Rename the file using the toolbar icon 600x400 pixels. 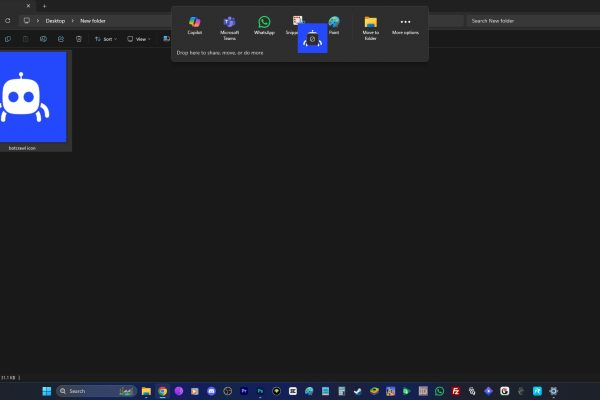43,39
